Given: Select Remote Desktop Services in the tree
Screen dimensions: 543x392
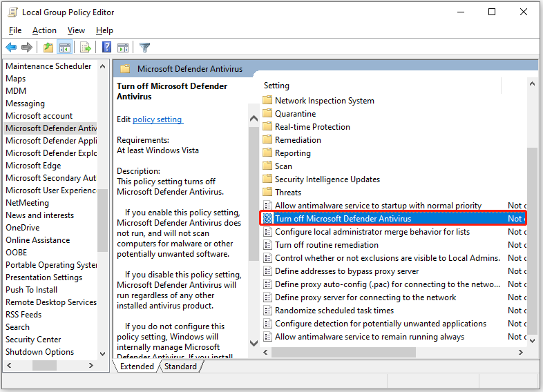Looking at the screenshot, I should tap(51, 302).
